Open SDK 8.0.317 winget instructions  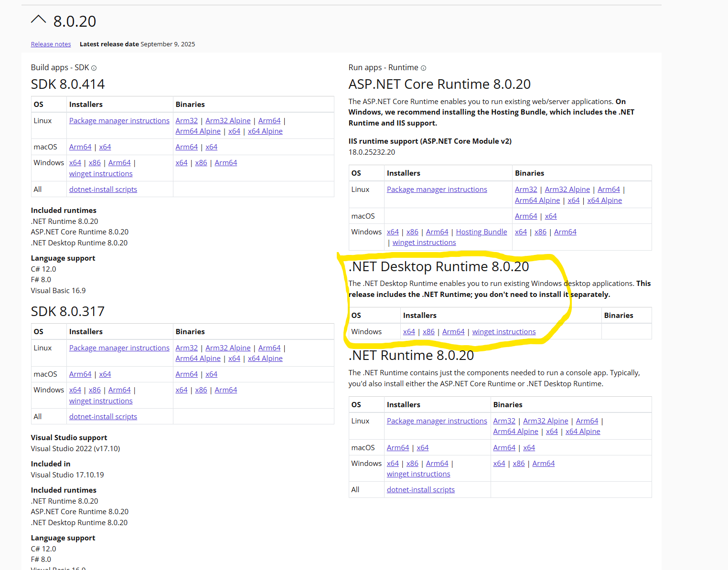coord(101,401)
